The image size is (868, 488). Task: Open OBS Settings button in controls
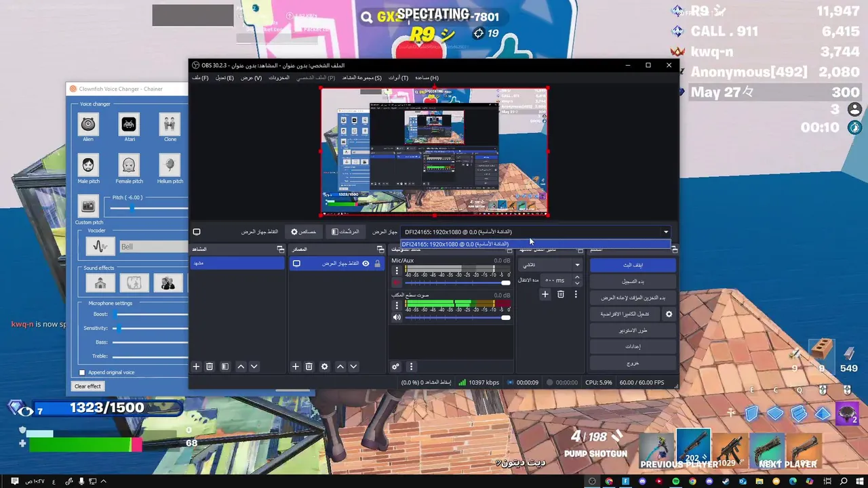tap(633, 346)
